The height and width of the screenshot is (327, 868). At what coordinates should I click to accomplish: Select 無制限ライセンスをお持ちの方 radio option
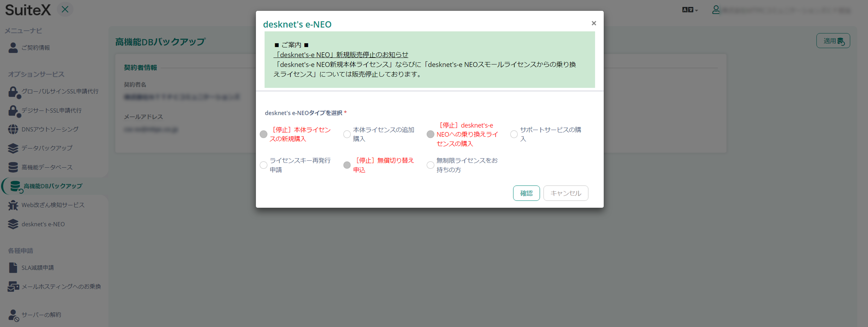pyautogui.click(x=430, y=165)
